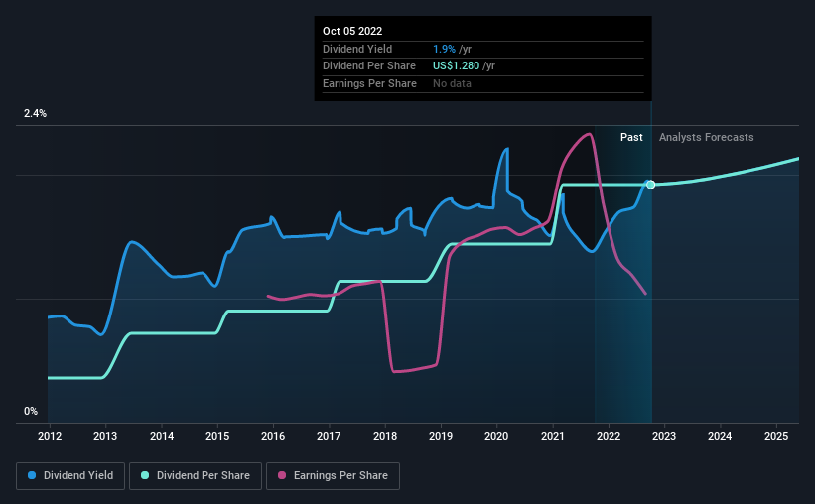This screenshot has width=815, height=504.
Task: Click the 'Oct 05 2022' tooltip date
Action: click(352, 31)
